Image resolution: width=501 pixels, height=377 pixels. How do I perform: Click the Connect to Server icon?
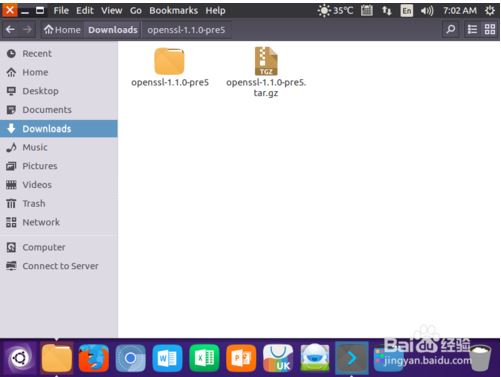click(x=11, y=266)
